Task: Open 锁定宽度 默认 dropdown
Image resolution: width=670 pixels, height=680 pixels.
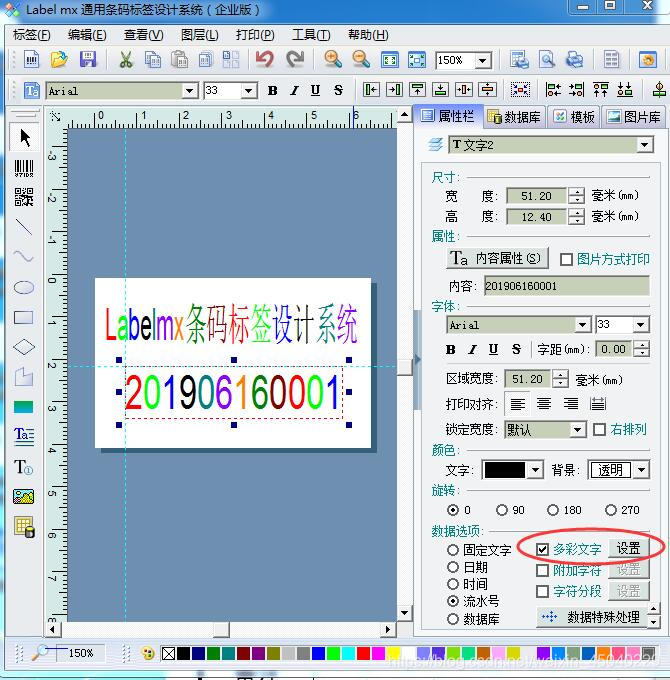Action: click(x=577, y=430)
